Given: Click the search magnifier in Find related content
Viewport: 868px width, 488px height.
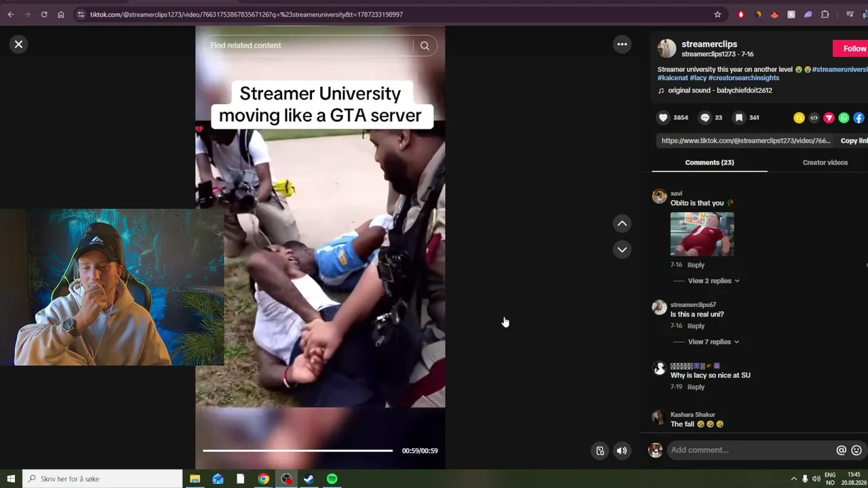Looking at the screenshot, I should click(425, 45).
